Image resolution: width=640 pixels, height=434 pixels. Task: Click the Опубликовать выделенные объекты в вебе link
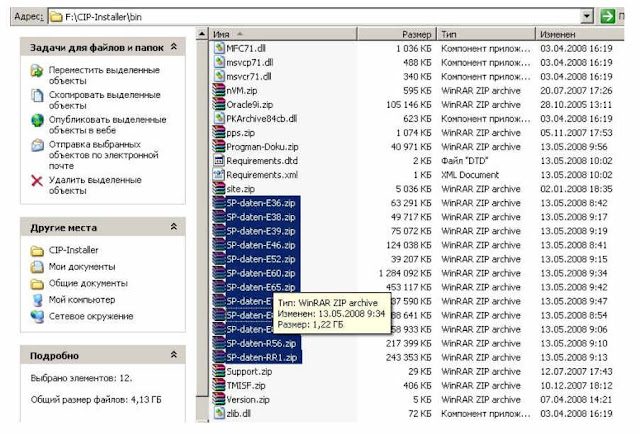tap(107, 125)
